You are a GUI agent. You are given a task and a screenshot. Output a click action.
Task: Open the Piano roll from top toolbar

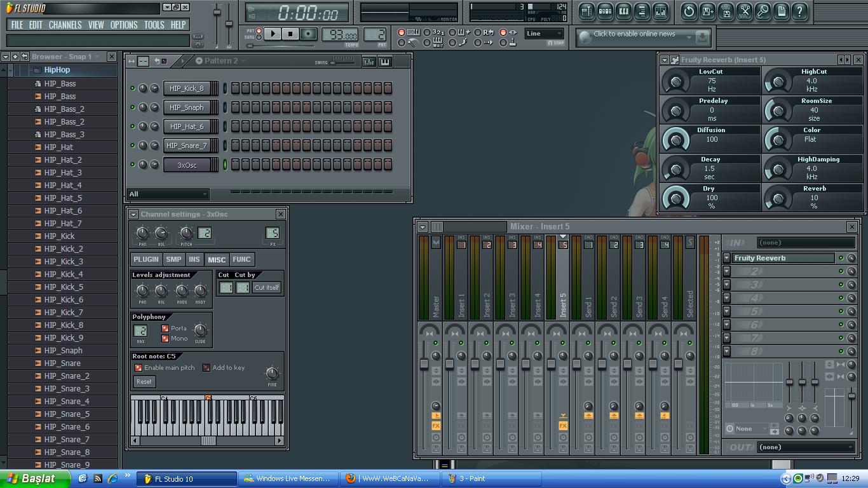point(623,11)
